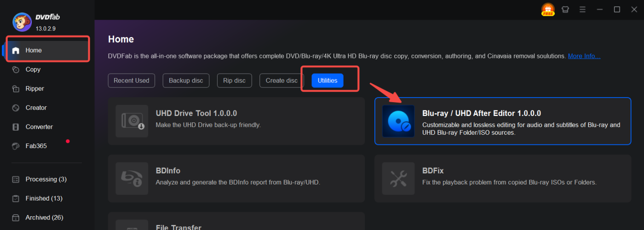Screen dimensions: 644x230
Task: Select the Backup disc tab
Action: [x=186, y=80]
